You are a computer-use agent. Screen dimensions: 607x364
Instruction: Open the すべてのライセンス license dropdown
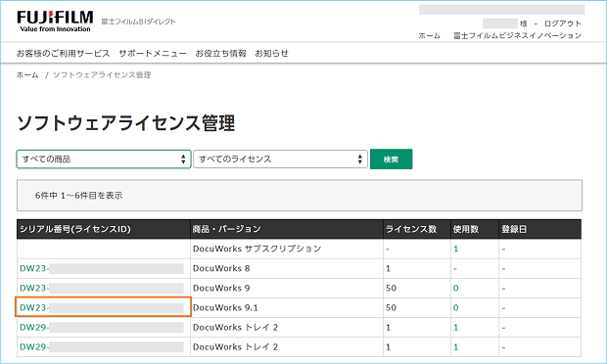(x=280, y=159)
